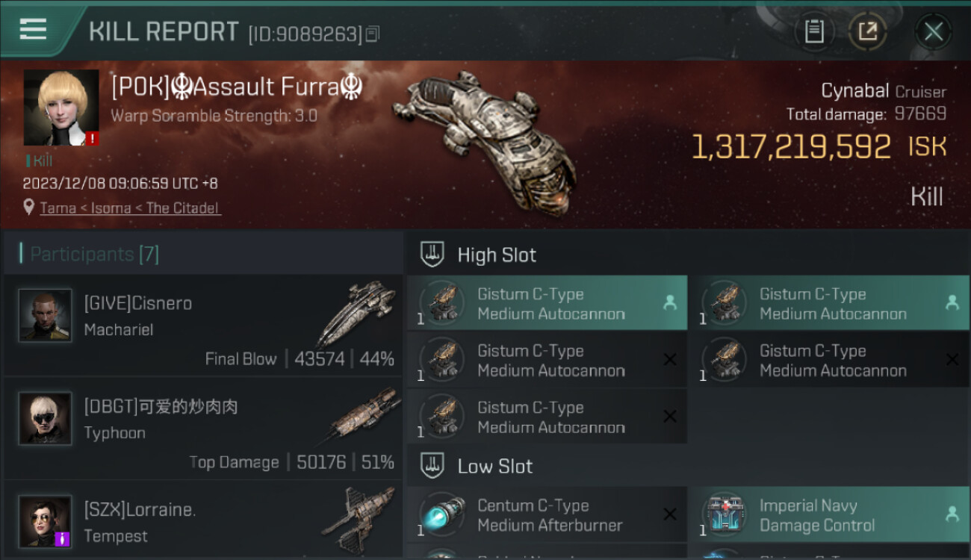Copy the kill report ID number

373,34
